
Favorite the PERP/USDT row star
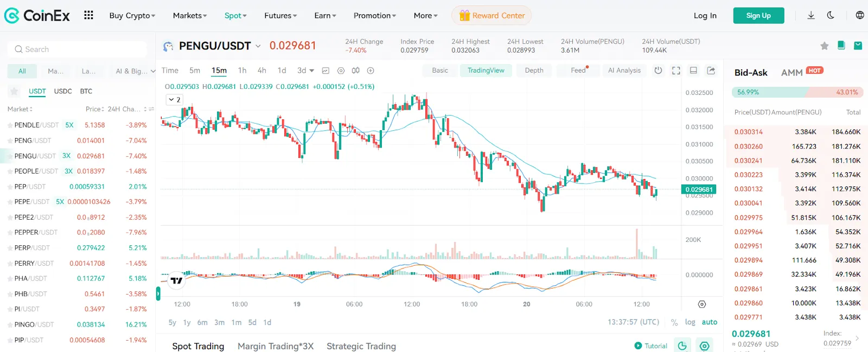click(x=10, y=248)
